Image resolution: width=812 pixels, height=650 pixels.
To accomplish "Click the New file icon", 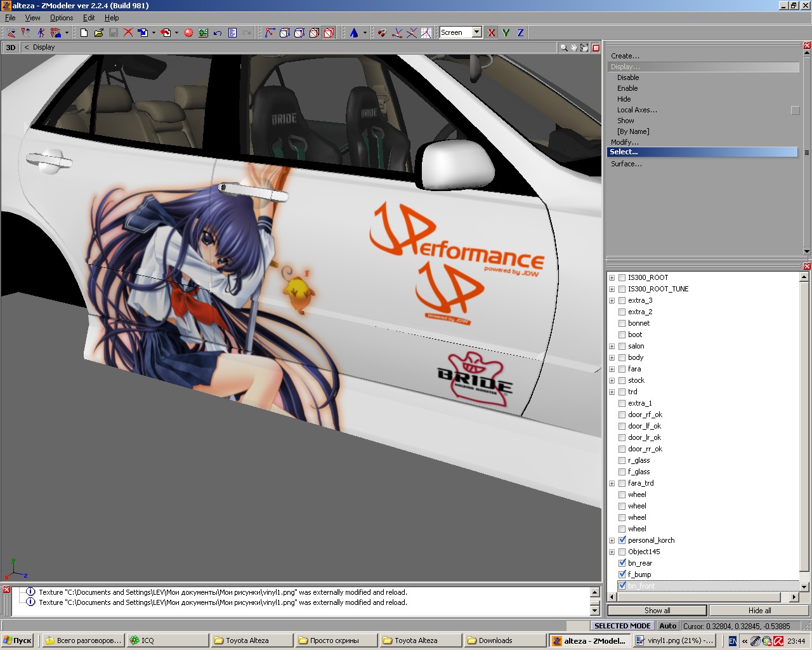I will tap(84, 32).
